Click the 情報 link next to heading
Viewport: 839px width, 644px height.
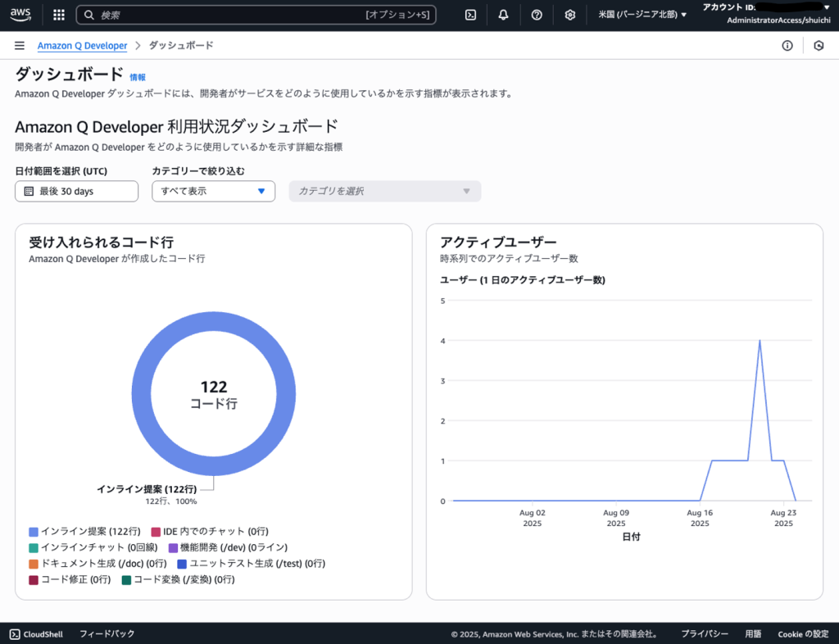138,77
